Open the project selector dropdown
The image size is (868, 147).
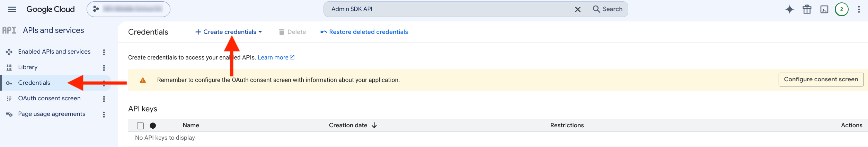(129, 9)
